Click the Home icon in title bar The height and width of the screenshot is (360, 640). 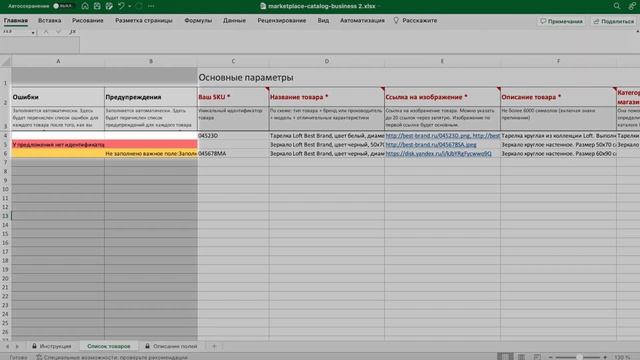tap(85, 6)
